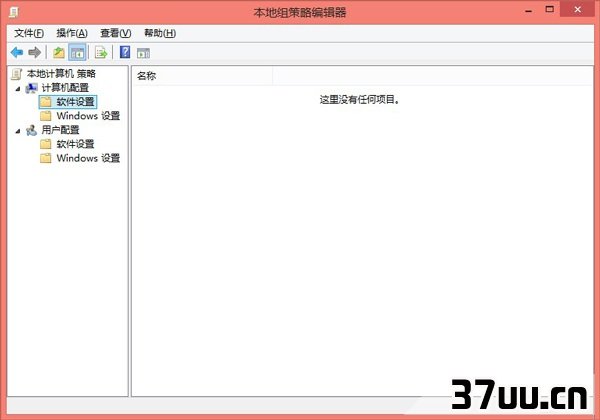This screenshot has width=600, height=420.
Task: Select Windows 设置 under 计算机配置
Action: [x=88, y=116]
